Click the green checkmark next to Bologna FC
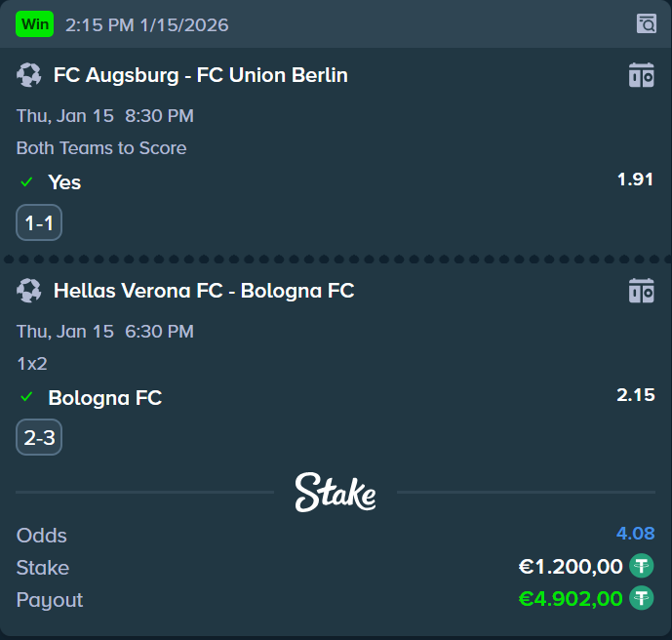The width and height of the screenshot is (672, 640). pos(26,397)
